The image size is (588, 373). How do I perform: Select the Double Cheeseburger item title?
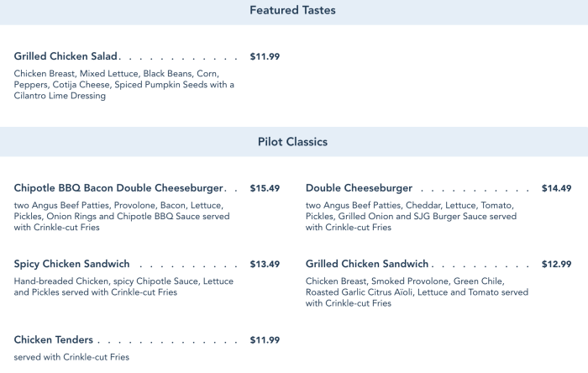click(x=359, y=188)
